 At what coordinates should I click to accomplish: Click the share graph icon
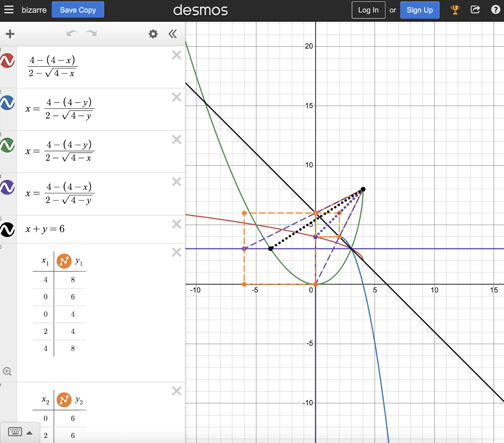click(x=475, y=10)
